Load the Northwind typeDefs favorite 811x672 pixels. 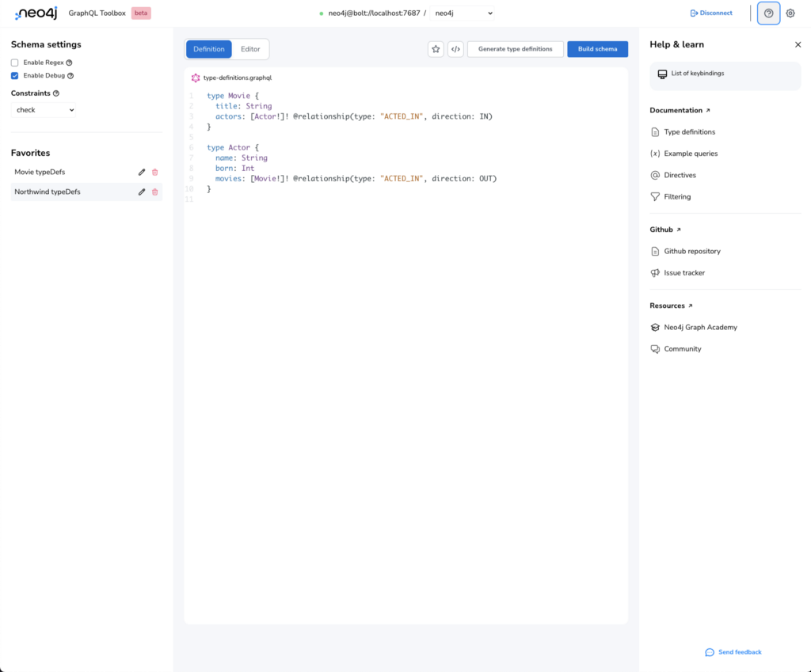[48, 192]
